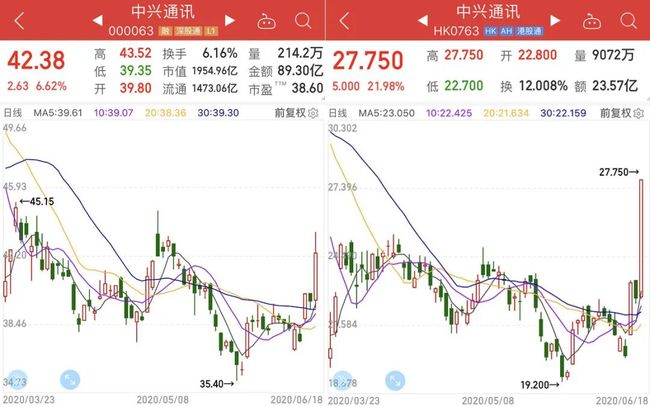
Task: Tap the 深股通 tag under 000063
Action: tap(189, 31)
